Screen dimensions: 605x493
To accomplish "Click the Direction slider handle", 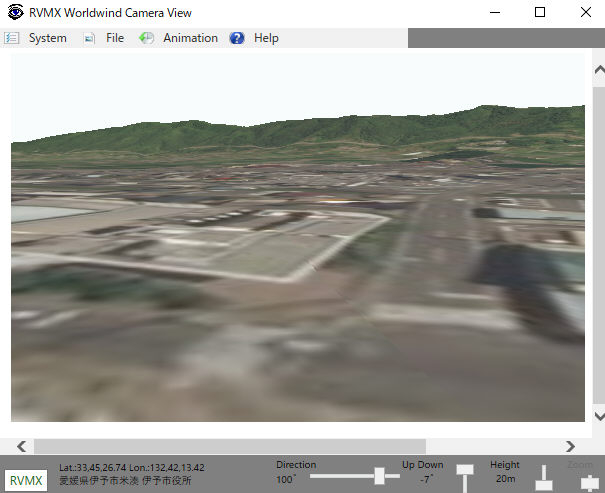I will (x=379, y=476).
